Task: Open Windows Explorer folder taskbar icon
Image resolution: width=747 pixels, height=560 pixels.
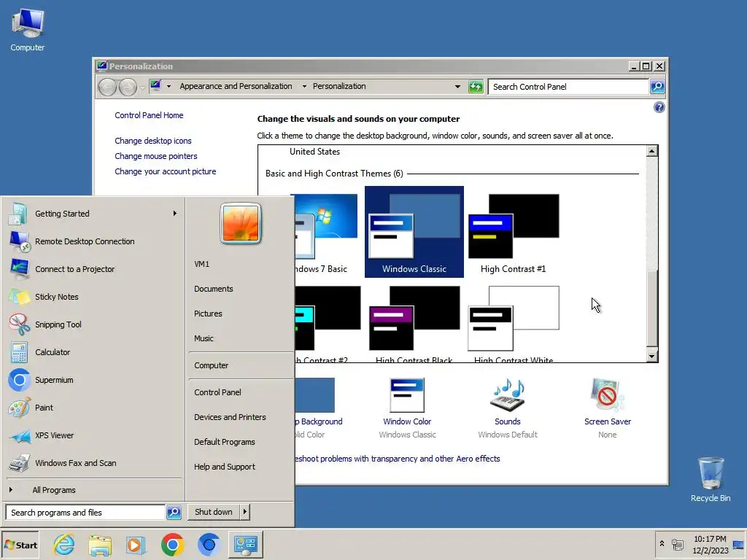Action: (x=100, y=545)
